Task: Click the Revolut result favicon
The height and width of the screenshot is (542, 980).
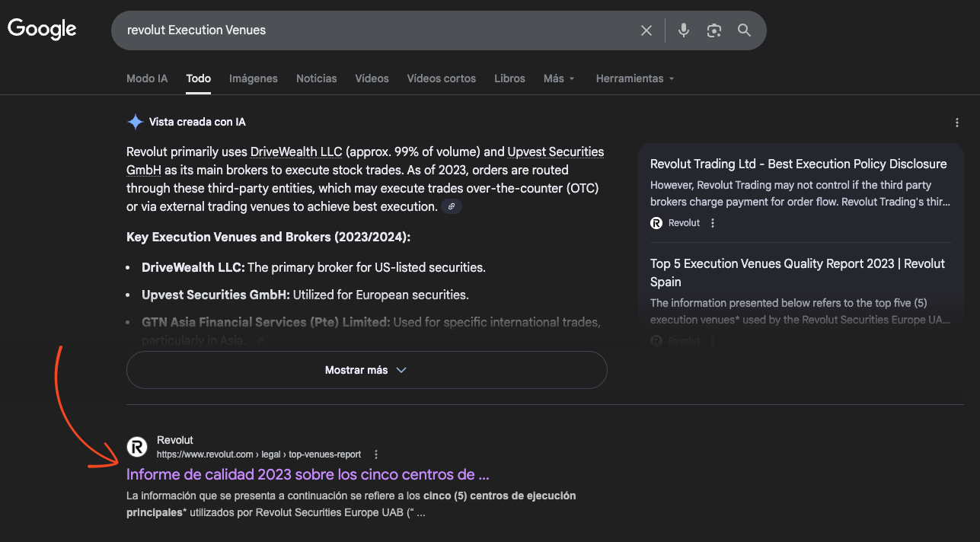Action: [137, 447]
